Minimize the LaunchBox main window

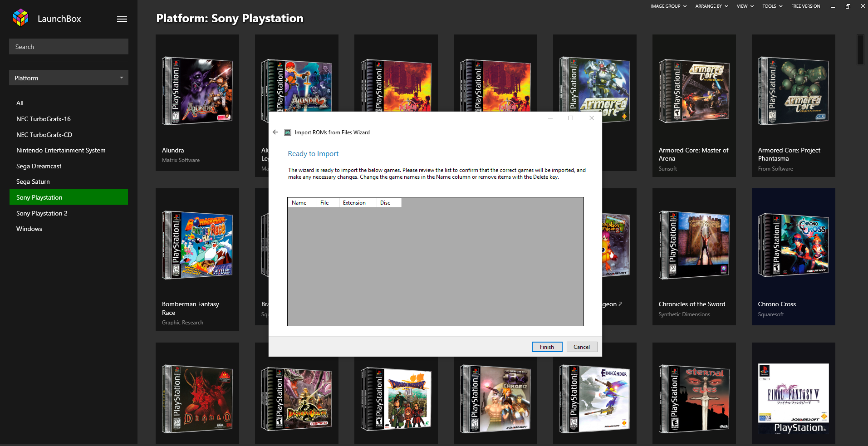(x=833, y=6)
